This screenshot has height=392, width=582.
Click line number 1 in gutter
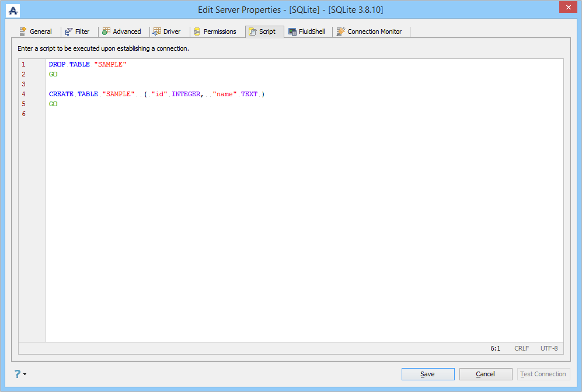point(23,64)
